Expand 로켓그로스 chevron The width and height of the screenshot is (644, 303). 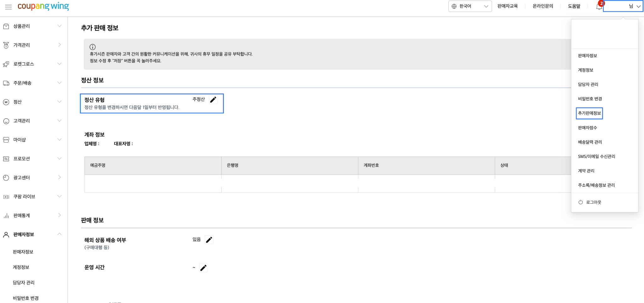point(59,64)
